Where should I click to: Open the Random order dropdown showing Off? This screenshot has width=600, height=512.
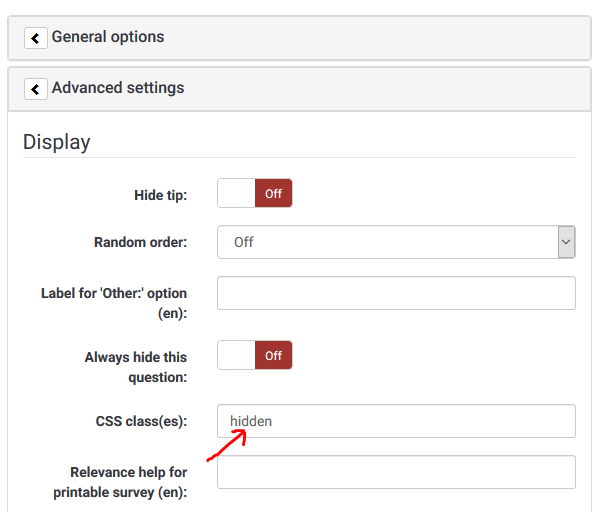pos(386,242)
